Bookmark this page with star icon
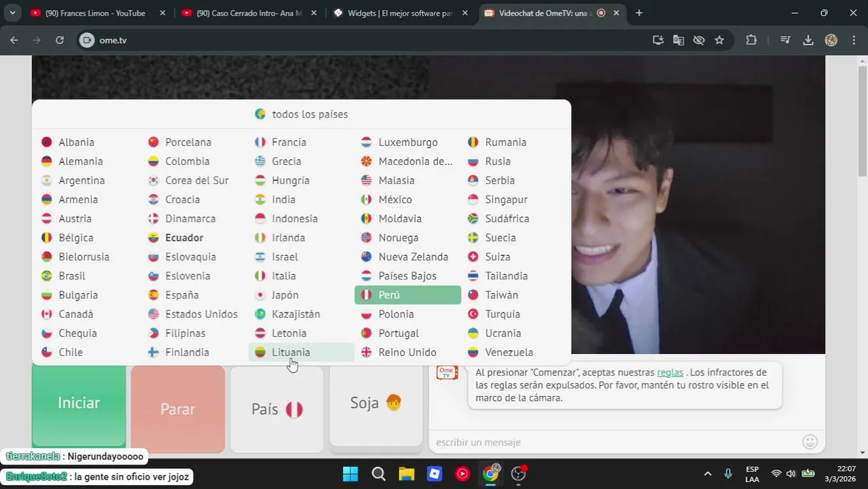868x489 pixels. (x=719, y=40)
